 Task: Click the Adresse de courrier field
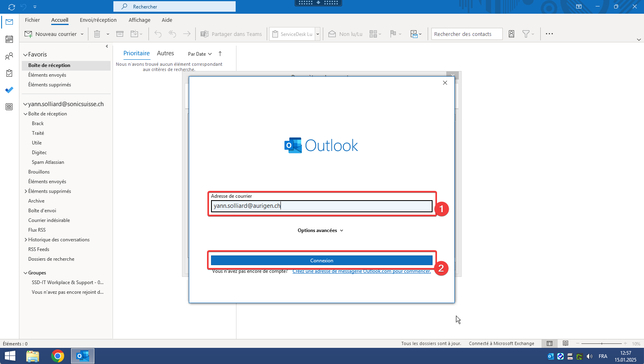(322, 206)
